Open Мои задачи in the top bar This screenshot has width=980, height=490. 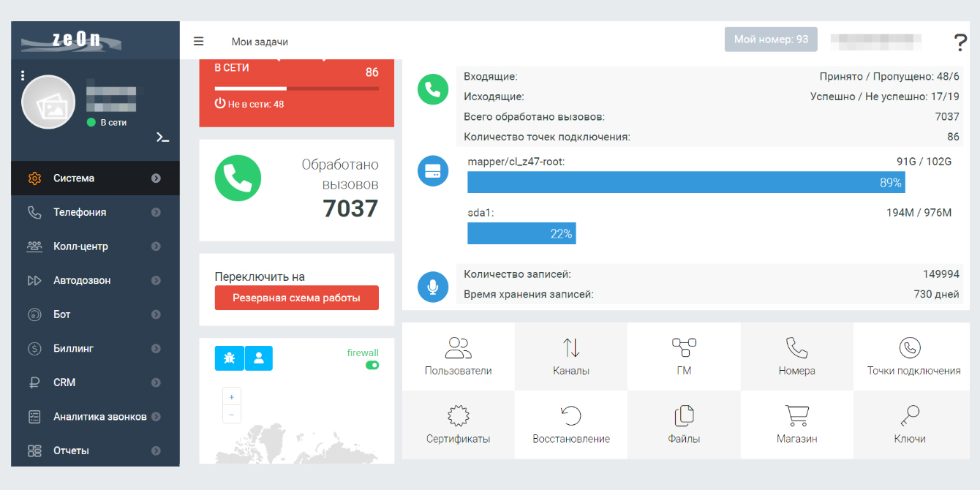coord(260,42)
